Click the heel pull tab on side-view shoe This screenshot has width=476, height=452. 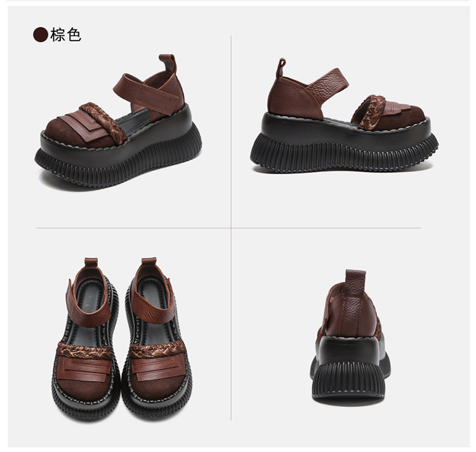(x=281, y=67)
